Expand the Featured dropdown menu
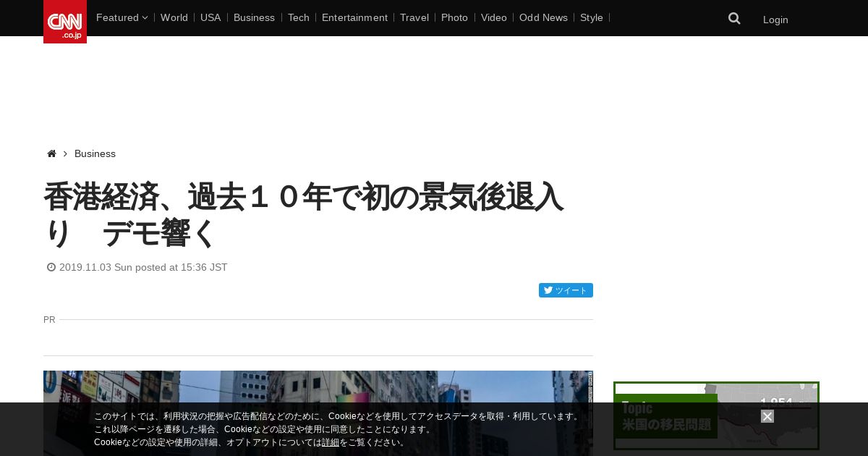The height and width of the screenshot is (456, 868). click(x=122, y=17)
